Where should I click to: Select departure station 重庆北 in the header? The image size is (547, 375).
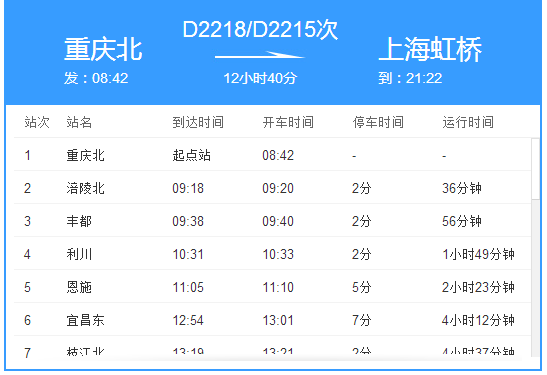(x=103, y=50)
